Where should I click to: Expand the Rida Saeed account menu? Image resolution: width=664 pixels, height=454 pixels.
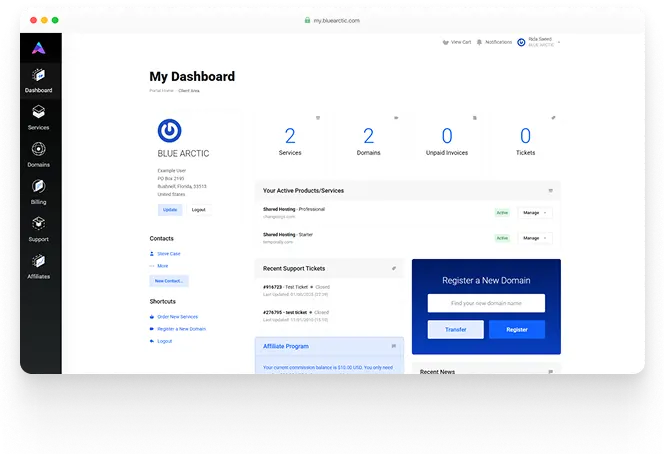click(x=539, y=42)
